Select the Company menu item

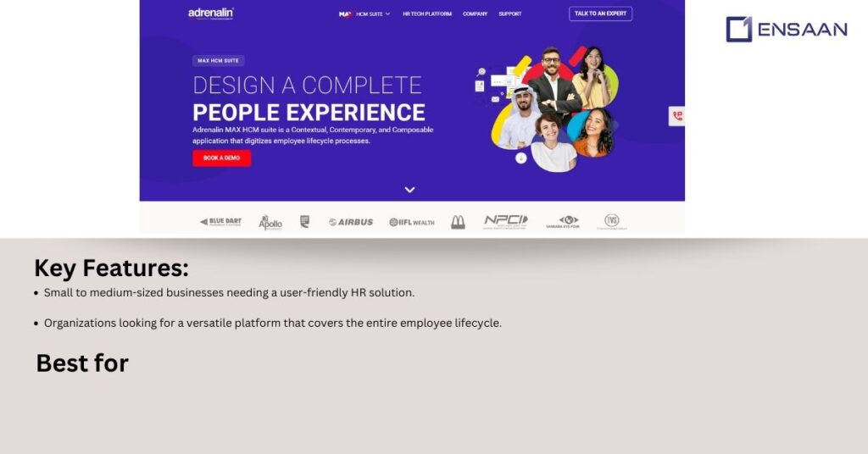[475, 14]
